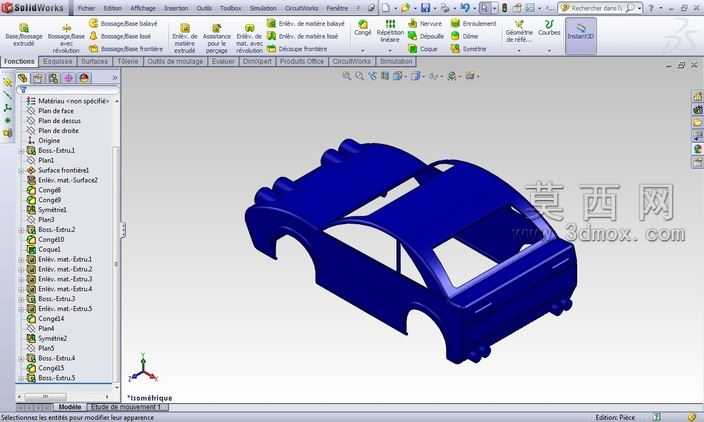Open the Géométrie de référence tool
This screenshot has width=704, height=422.
coord(519,31)
